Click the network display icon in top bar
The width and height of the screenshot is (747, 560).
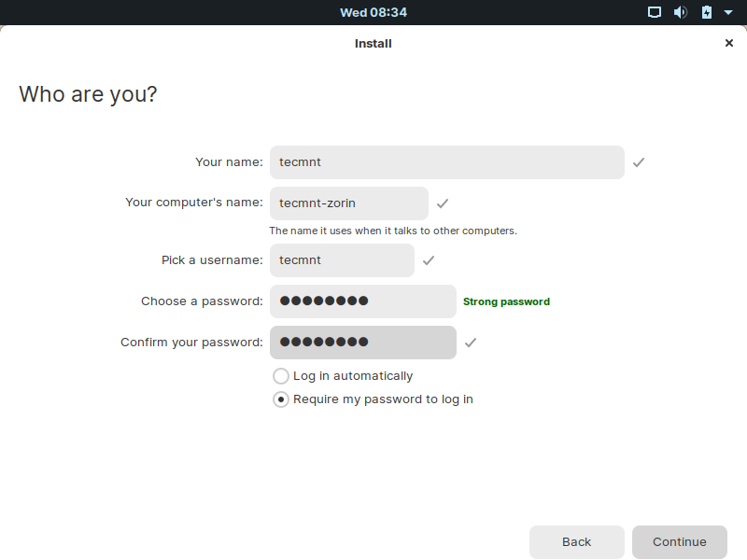[x=655, y=12]
